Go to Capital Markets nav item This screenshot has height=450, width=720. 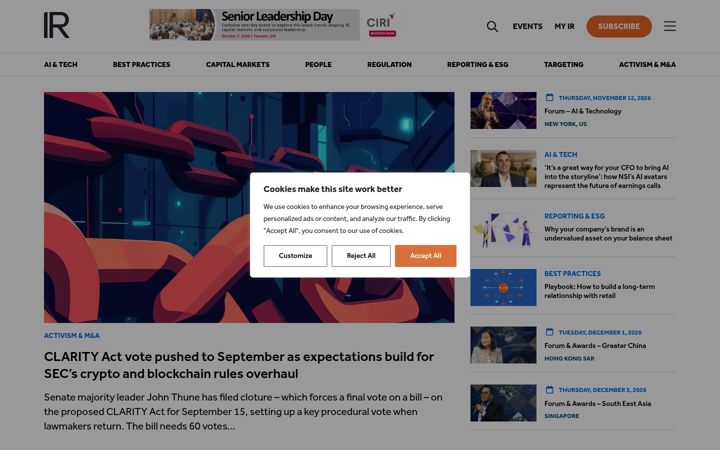pos(237,65)
